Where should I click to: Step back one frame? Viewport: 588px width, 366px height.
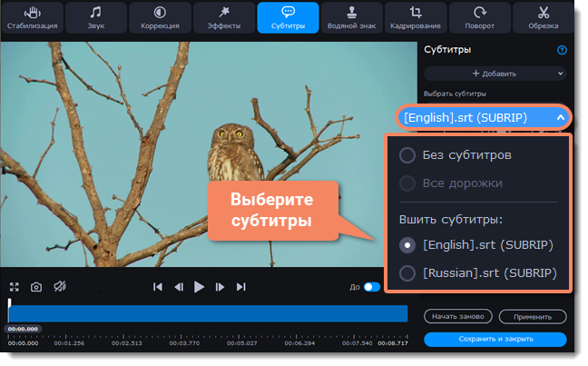point(179,287)
